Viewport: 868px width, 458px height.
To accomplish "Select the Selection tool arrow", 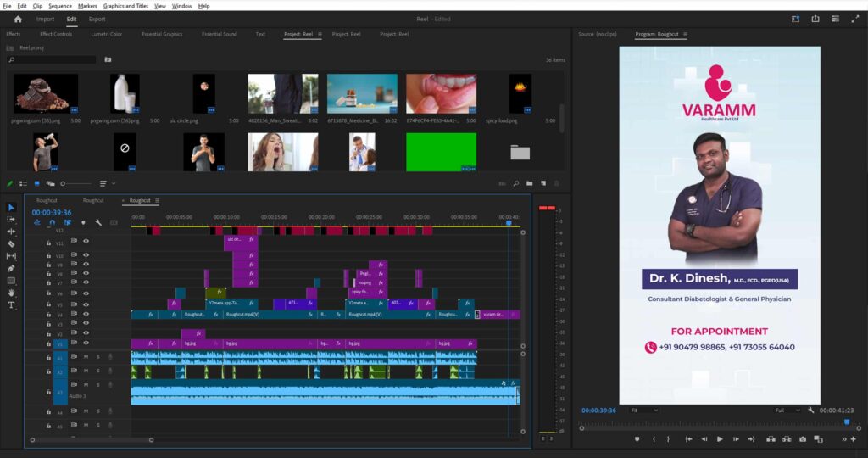I will click(11, 207).
